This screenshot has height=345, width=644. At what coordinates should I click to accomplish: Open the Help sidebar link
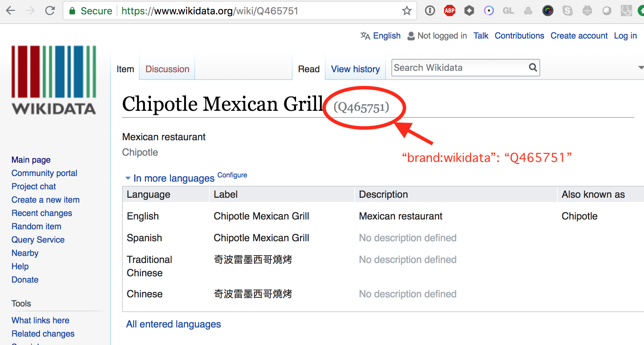tap(20, 266)
